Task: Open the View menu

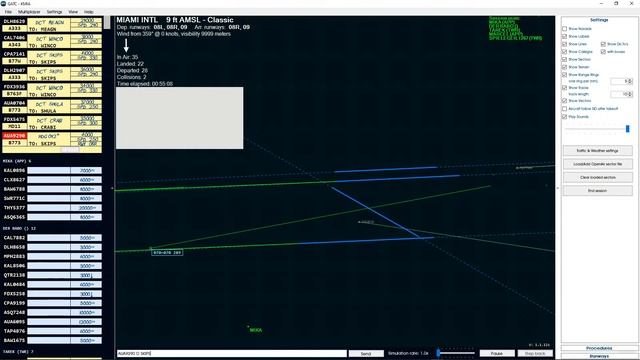Action: click(73, 12)
